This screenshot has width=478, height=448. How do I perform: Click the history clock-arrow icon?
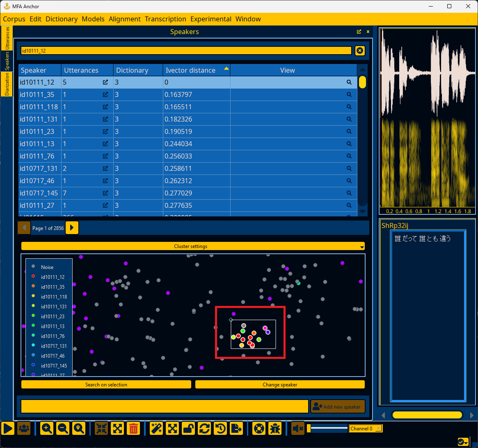(220, 428)
